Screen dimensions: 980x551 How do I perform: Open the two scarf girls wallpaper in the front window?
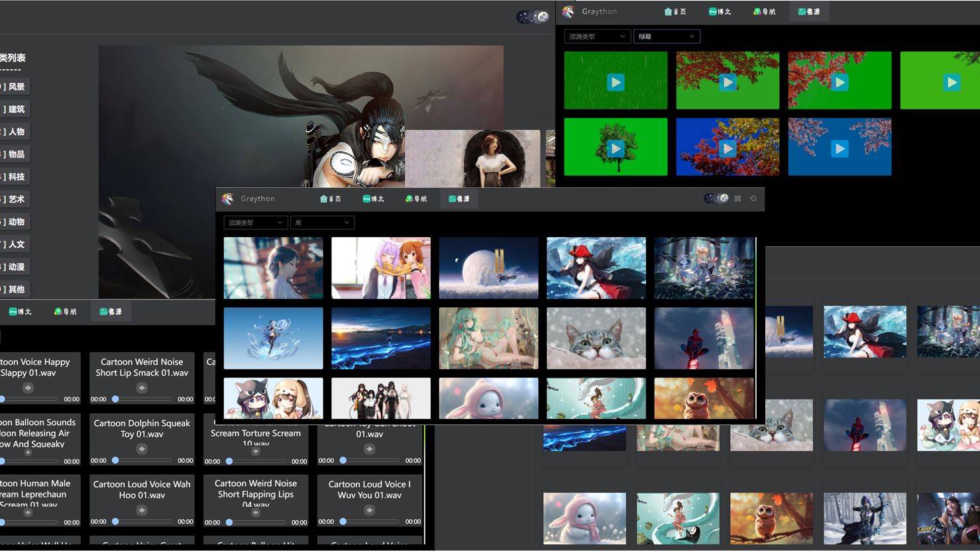click(381, 268)
